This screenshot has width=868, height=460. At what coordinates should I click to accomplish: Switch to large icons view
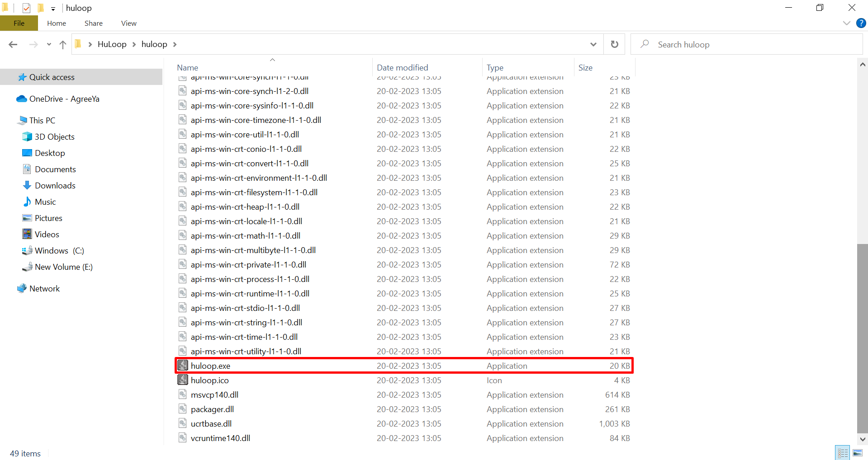(857, 453)
